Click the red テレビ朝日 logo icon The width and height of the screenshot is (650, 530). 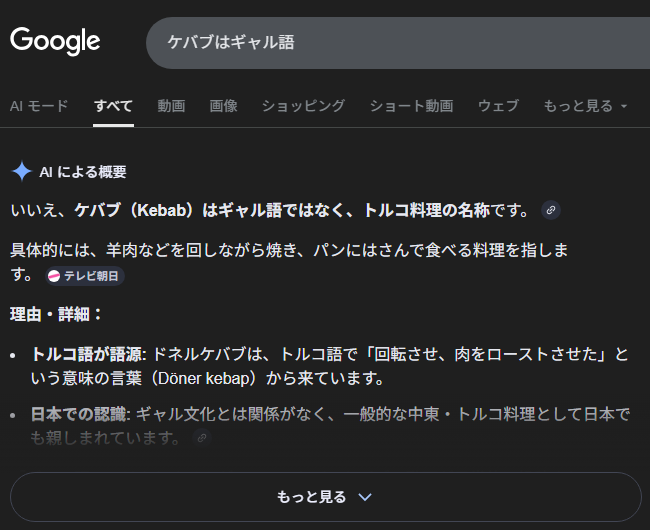point(54,276)
